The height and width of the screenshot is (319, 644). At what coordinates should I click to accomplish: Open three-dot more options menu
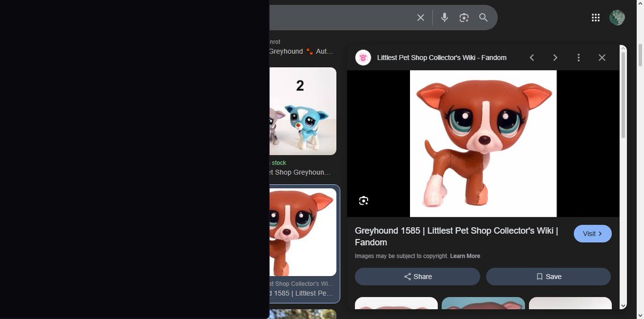pos(579,57)
